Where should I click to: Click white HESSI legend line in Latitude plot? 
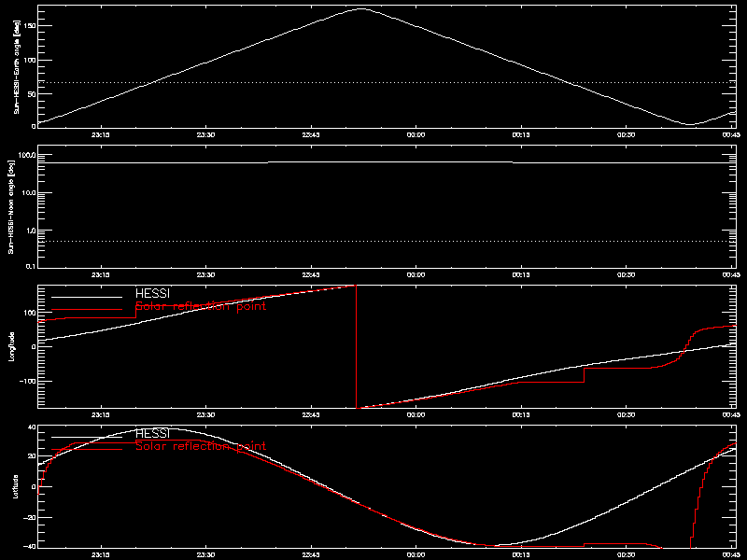[87, 437]
